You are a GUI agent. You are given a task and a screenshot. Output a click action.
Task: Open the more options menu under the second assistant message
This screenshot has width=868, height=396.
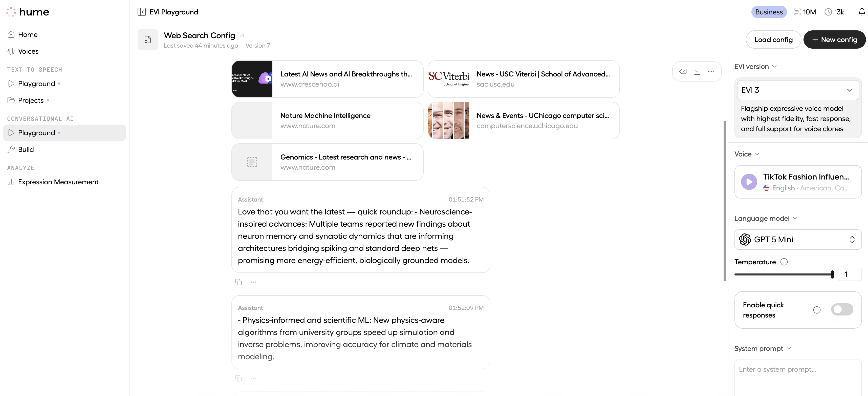coord(253,378)
